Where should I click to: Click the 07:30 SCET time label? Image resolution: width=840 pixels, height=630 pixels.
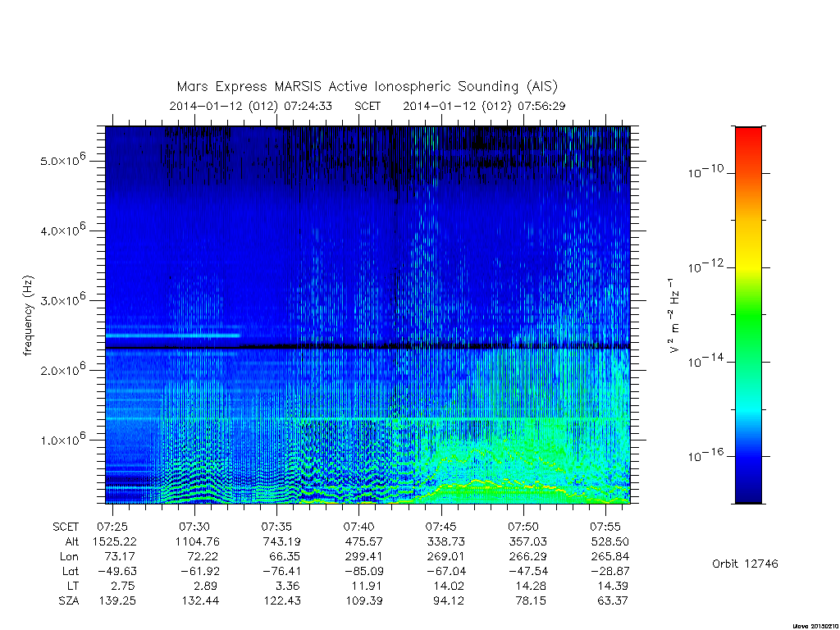[x=194, y=527]
